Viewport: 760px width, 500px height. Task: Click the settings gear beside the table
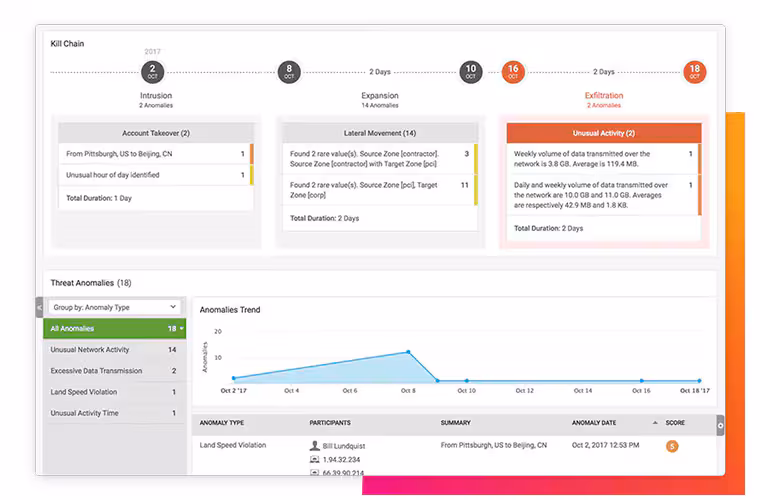720,425
